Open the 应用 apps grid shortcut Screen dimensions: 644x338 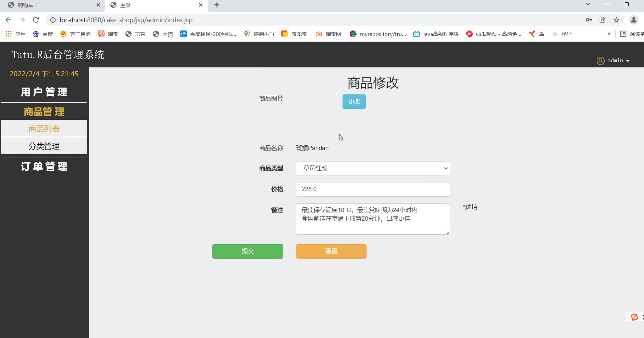pyautogui.click(x=15, y=34)
